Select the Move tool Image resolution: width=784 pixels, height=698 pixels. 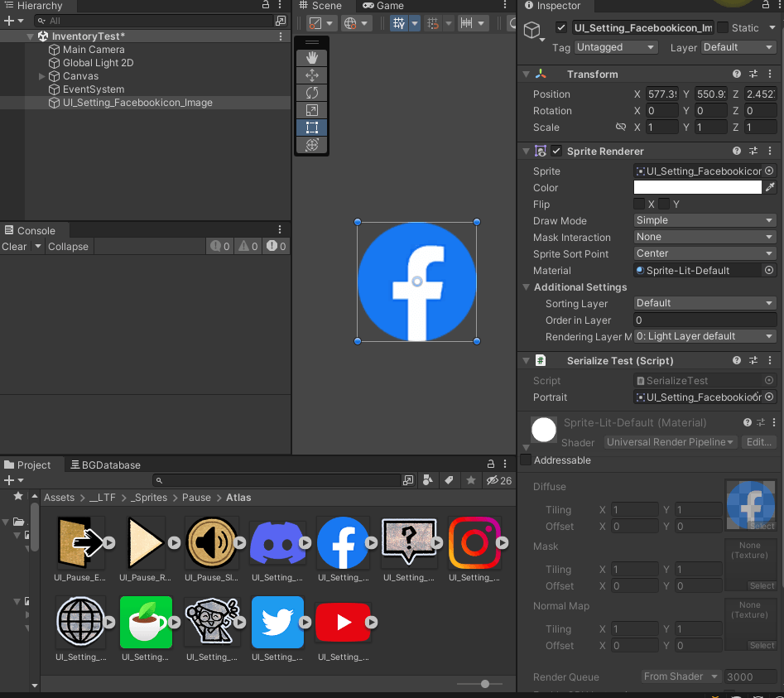[312, 75]
